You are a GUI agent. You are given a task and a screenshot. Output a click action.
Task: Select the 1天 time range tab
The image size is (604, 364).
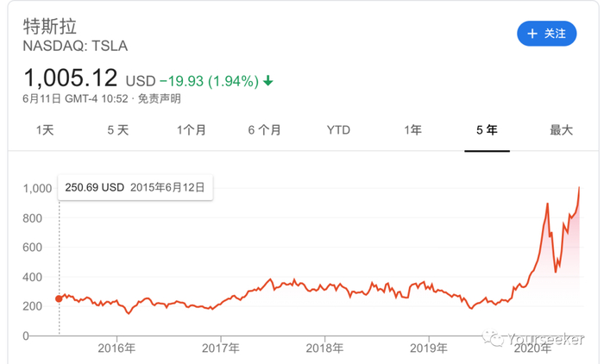45,130
